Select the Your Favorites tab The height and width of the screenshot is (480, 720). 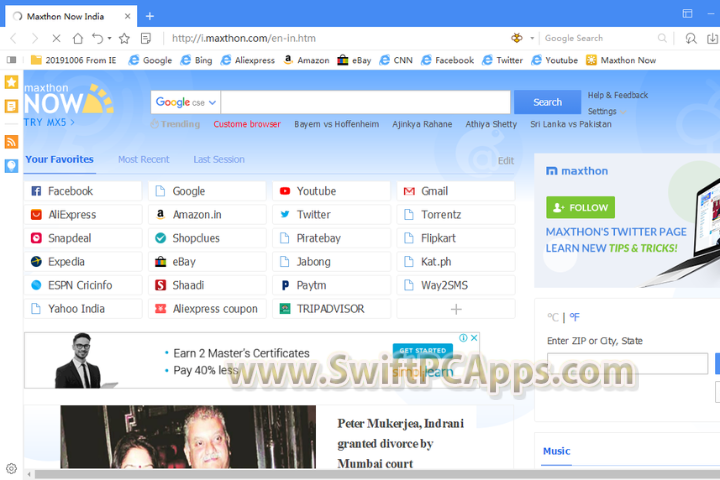59,159
